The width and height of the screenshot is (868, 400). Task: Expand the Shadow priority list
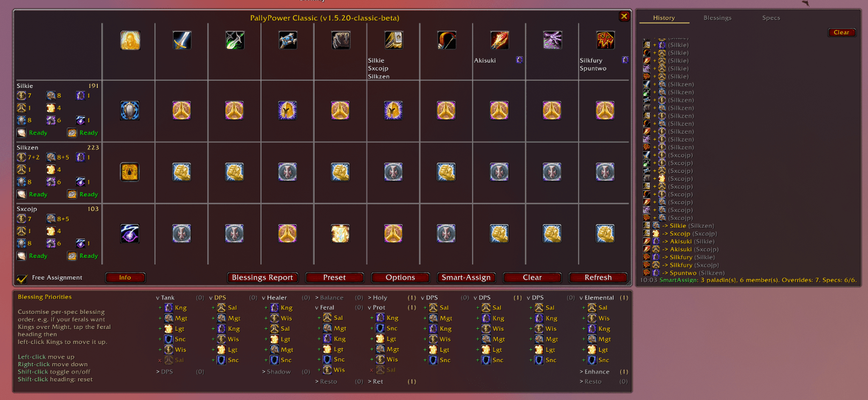coord(276,372)
